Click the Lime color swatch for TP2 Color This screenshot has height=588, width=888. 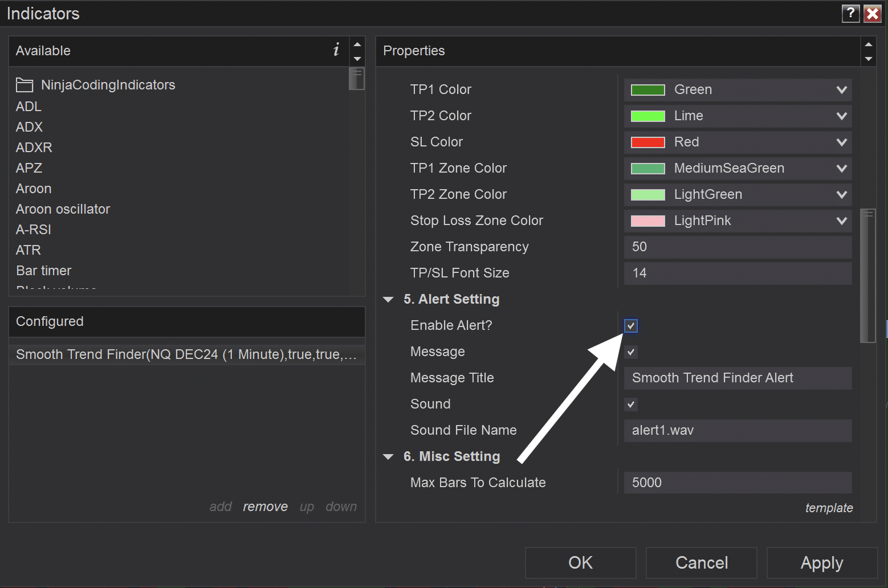[648, 116]
